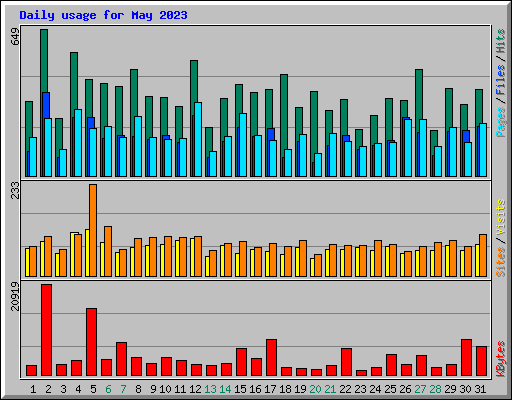This screenshot has width=512, height=400.
Task: Click day label "4" on the axis
Action: (x=78, y=389)
